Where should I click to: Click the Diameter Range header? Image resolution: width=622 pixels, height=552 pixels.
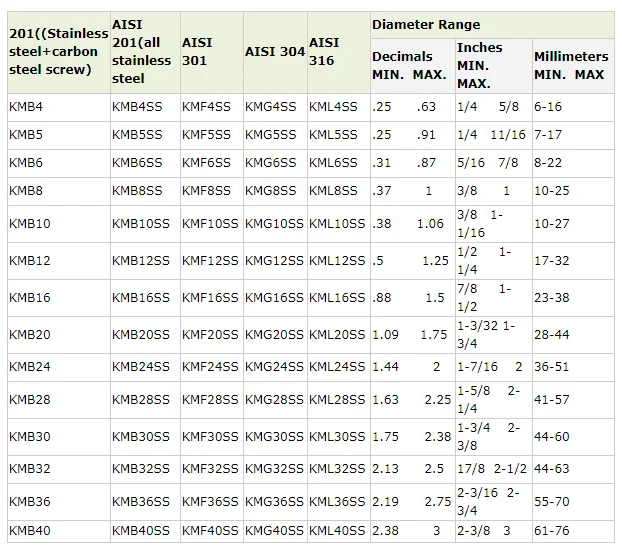pos(426,24)
